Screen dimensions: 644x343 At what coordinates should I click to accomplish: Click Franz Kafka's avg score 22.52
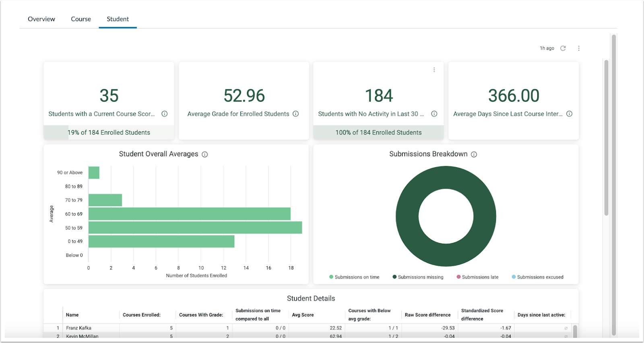(336, 328)
